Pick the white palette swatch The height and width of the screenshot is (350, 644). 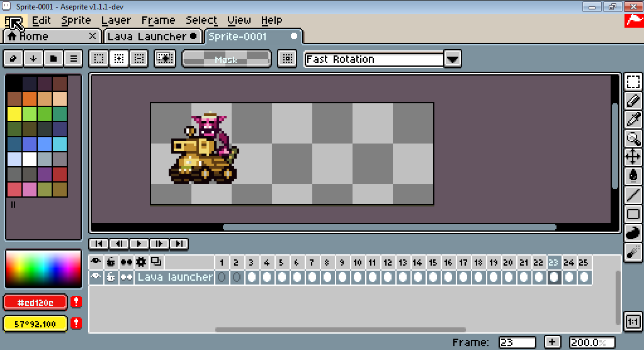[x=29, y=159]
